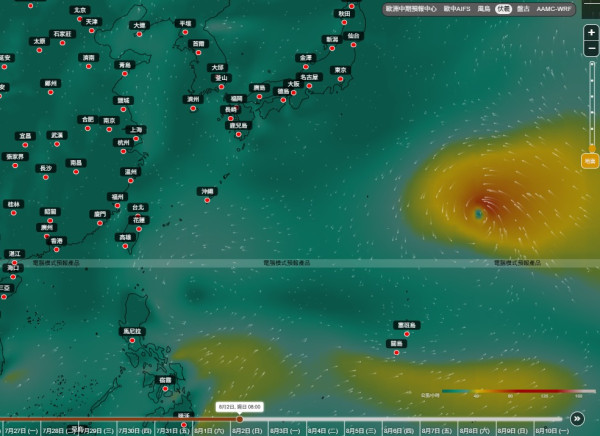Jump to 8月6日 (四) on timeline
The width and height of the screenshot is (600, 436).
399,431
